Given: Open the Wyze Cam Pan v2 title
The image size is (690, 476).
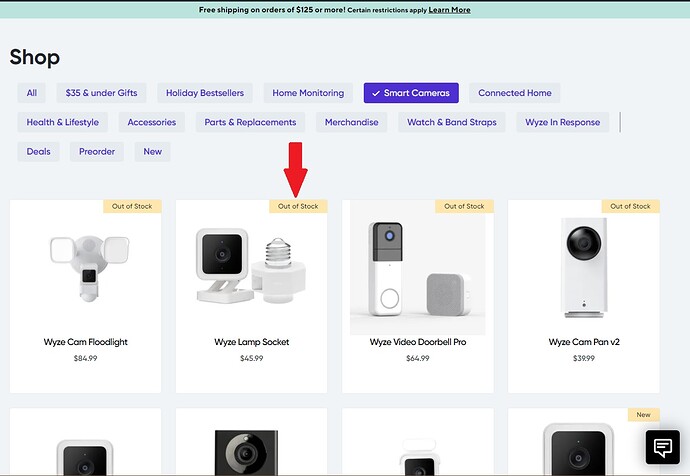Looking at the screenshot, I should 584,342.
